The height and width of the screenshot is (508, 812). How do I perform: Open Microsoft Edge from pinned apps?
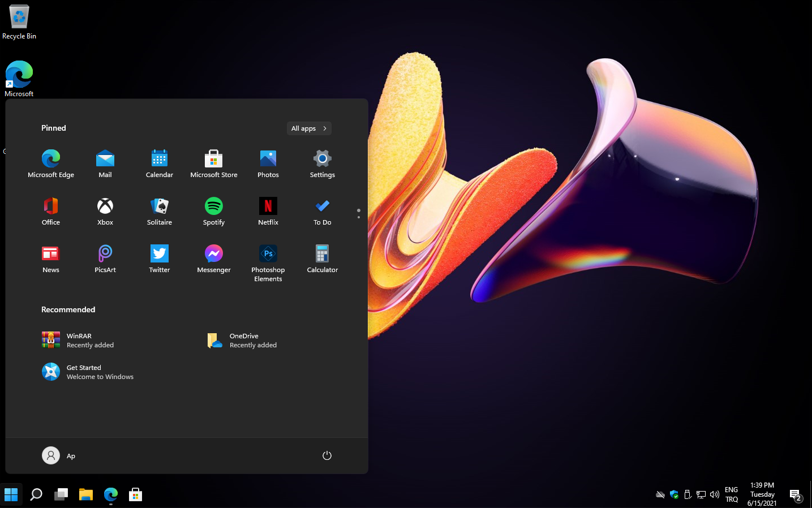coord(51,164)
